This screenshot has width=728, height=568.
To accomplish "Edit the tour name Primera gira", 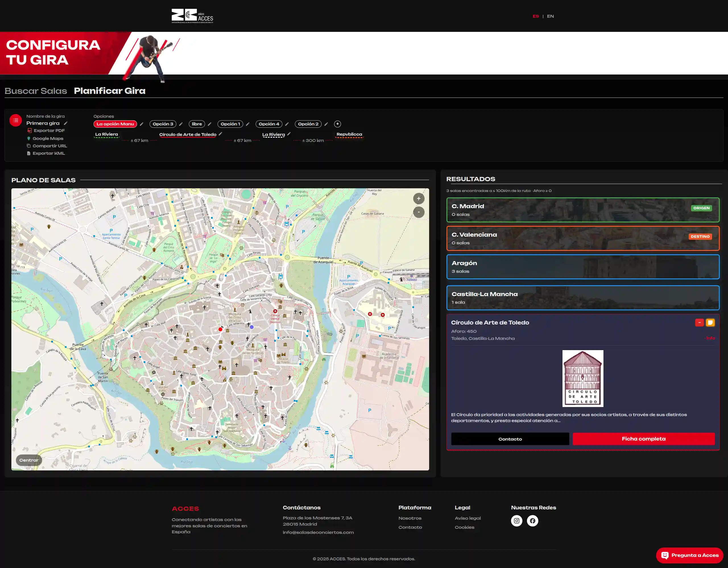I will tap(66, 123).
